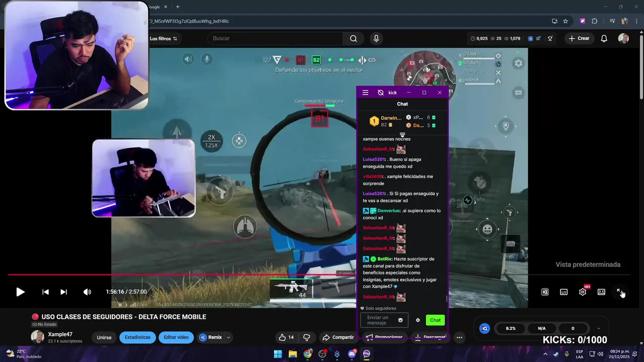
Task: Exit full screen to default view
Action: tap(620, 292)
